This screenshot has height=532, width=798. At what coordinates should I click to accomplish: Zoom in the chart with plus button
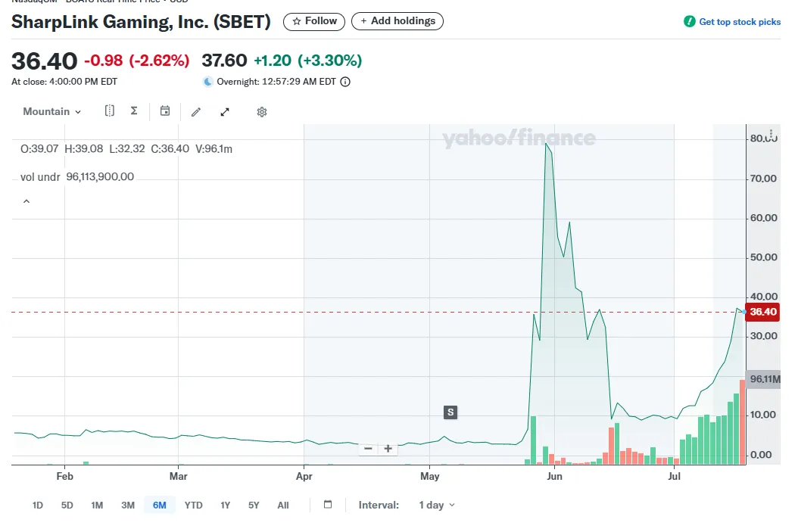tap(388, 449)
